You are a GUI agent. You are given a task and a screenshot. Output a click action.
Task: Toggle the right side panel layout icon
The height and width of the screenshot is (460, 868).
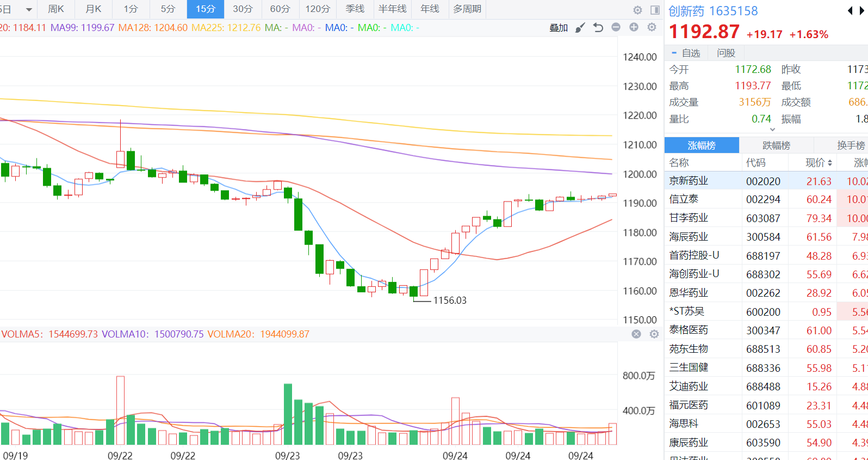(x=655, y=10)
